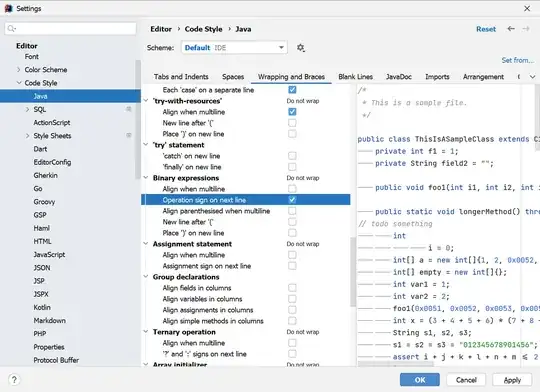Image resolution: width=540 pixels, height=392 pixels.
Task: Click the Set from... link
Action: coord(518,60)
